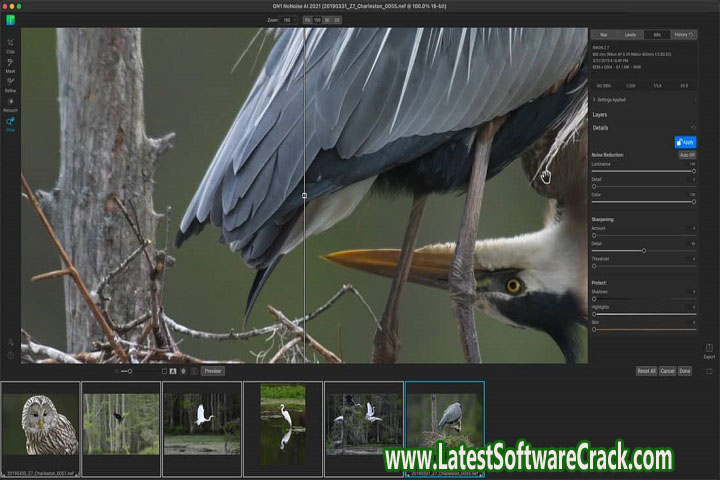Click the panel layout icon below Export
Screen dimensions: 720x480
pos(709,371)
